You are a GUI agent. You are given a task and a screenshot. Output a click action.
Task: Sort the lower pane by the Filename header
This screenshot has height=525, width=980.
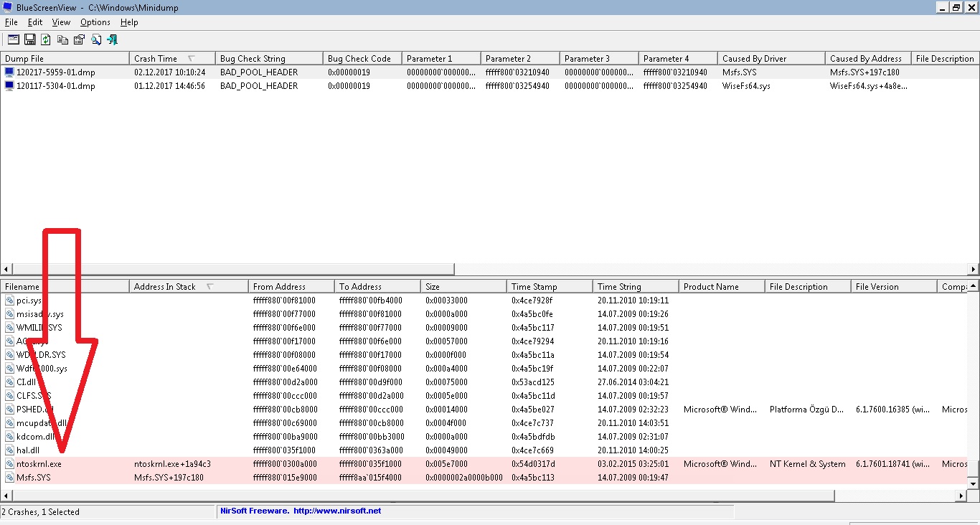[x=65, y=287]
